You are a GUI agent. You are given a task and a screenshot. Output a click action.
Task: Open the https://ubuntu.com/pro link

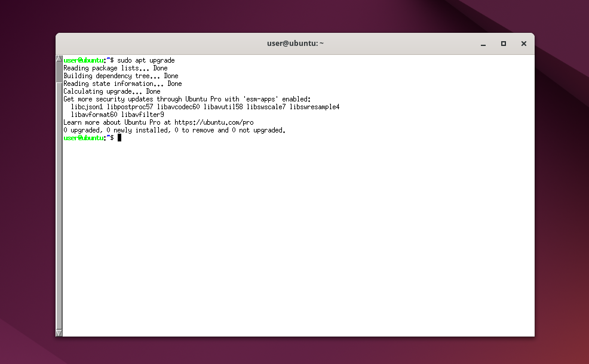[214, 122]
